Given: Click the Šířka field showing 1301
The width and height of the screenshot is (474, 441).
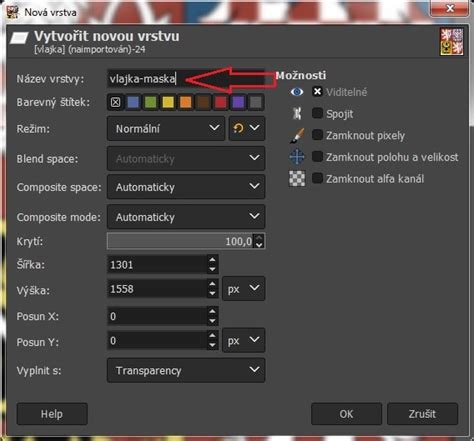Looking at the screenshot, I should pos(157,265).
